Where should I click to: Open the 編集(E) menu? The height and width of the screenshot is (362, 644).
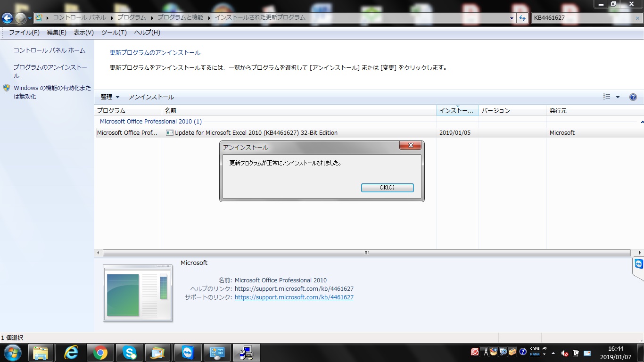click(57, 33)
